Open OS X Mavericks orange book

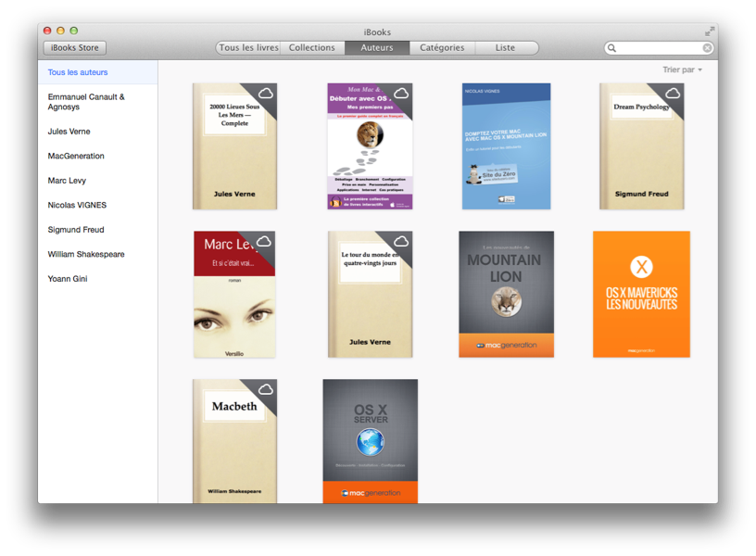click(x=641, y=294)
